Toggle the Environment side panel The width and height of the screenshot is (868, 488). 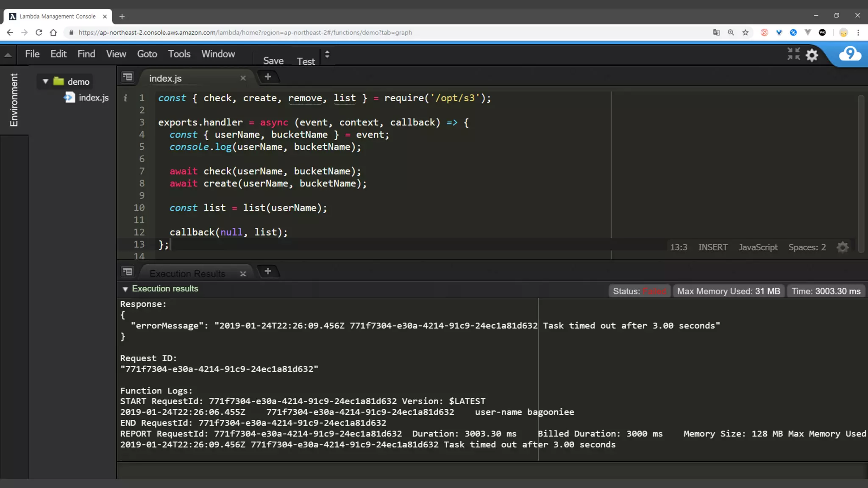point(14,100)
